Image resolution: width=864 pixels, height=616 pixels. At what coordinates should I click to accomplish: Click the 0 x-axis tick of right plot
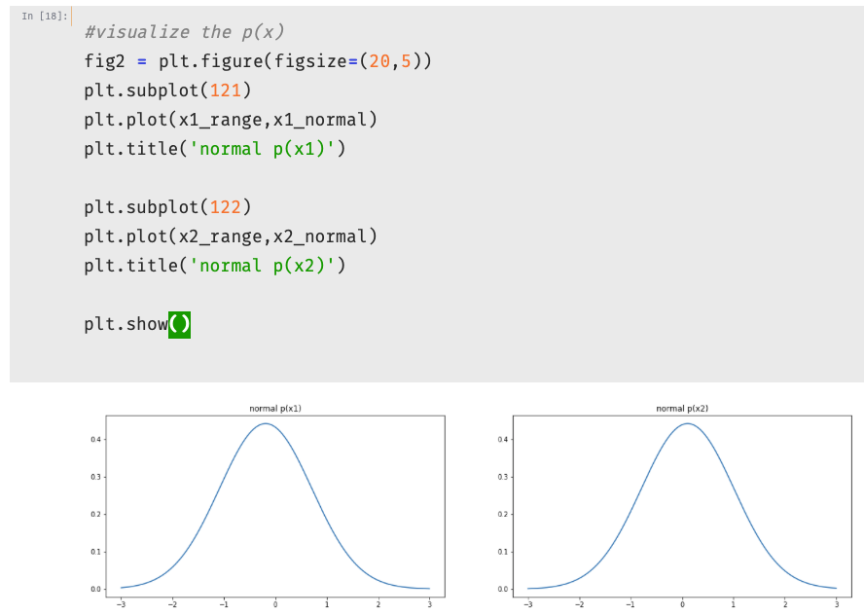coord(682,605)
